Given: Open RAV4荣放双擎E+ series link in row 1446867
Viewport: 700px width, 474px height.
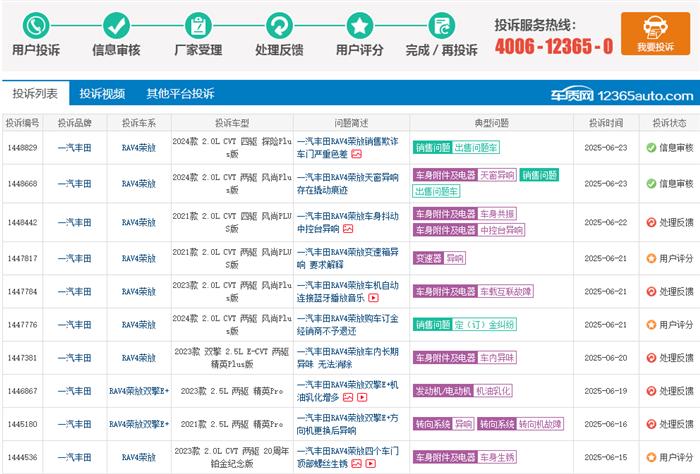Looking at the screenshot, I should click(139, 391).
